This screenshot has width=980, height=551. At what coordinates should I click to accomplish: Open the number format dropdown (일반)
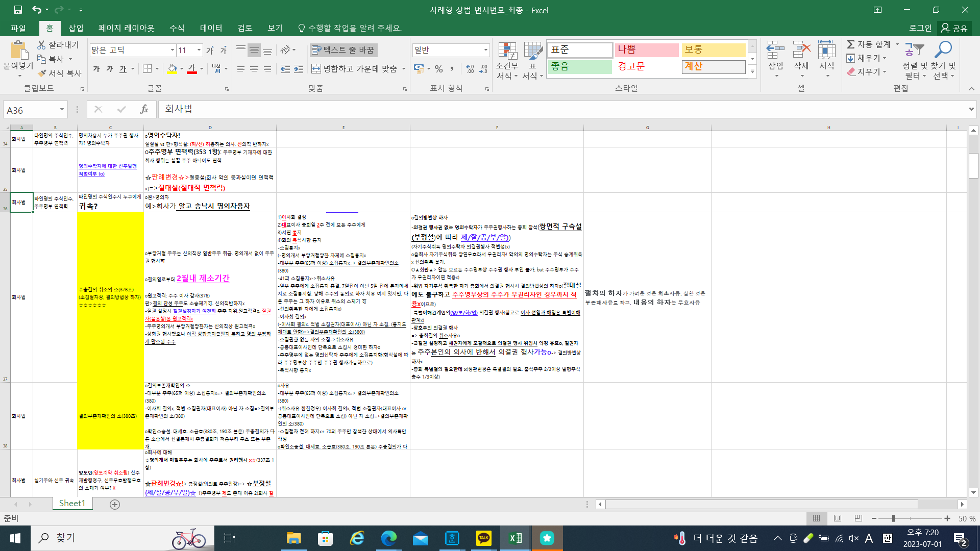[x=485, y=50]
